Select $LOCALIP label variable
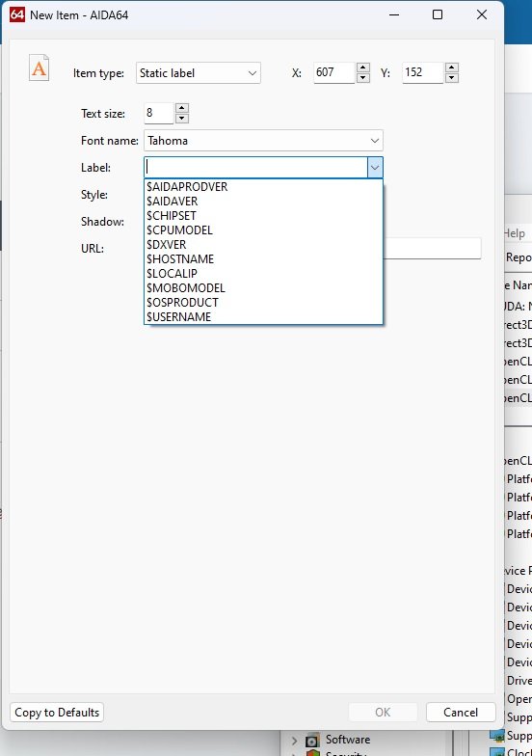 coord(263,274)
